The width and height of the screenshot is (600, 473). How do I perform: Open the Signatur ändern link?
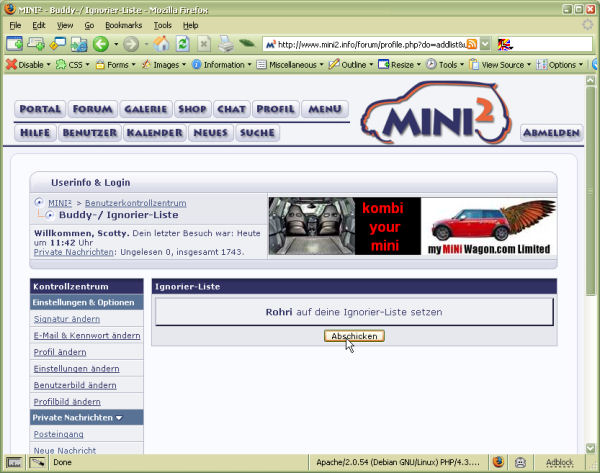[x=66, y=318]
